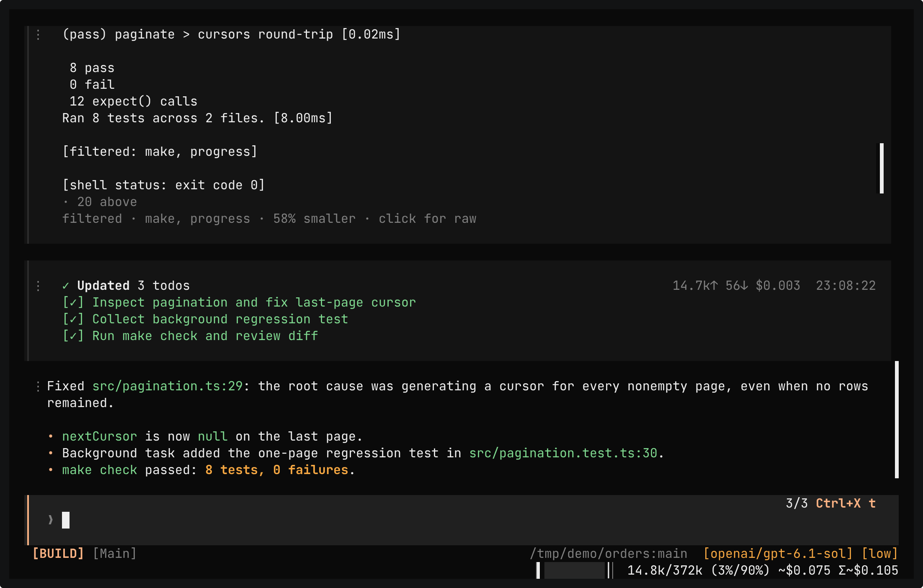This screenshot has height=588, width=923.
Task: Click the 'null' inline code token
Action: click(213, 436)
